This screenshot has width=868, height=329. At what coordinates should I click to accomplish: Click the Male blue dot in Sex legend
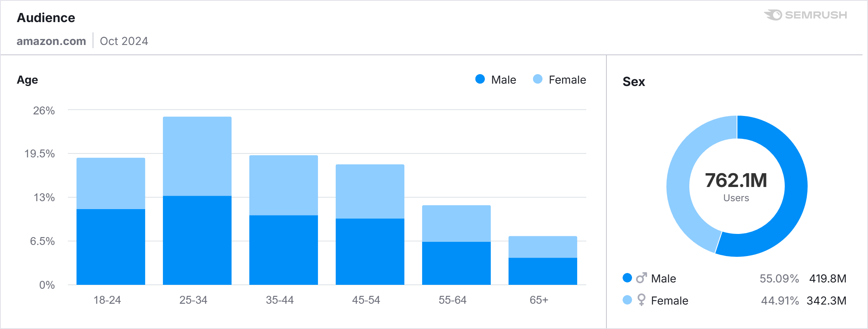(x=627, y=278)
